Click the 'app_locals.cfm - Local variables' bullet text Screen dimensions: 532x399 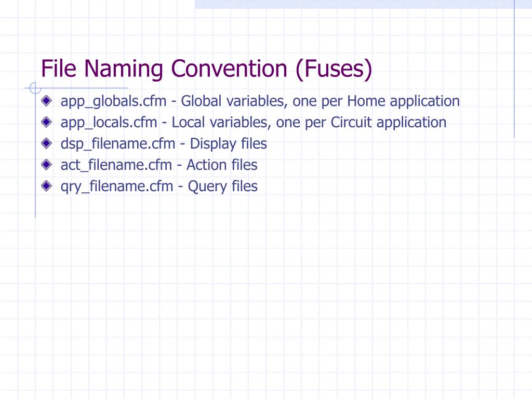253,123
